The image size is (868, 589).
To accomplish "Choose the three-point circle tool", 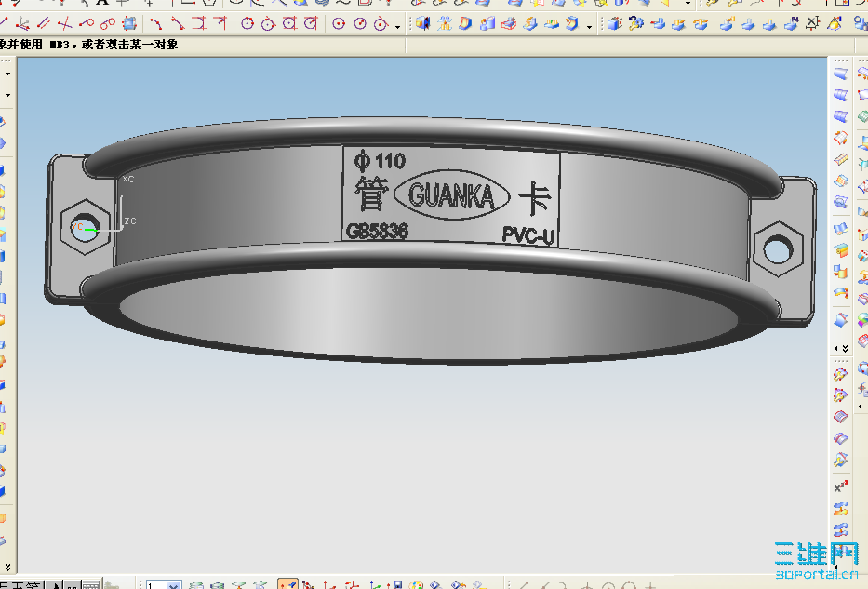I will click(247, 23).
